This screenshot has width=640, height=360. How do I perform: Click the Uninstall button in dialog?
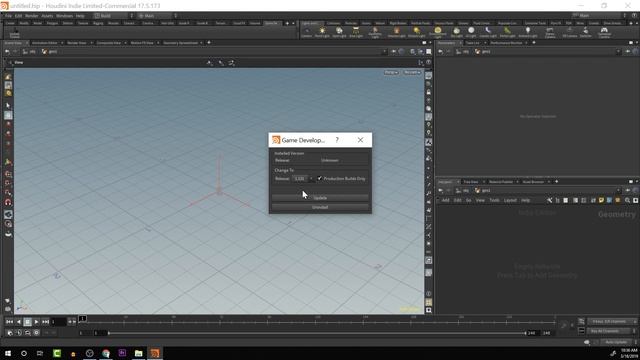pyautogui.click(x=320, y=207)
